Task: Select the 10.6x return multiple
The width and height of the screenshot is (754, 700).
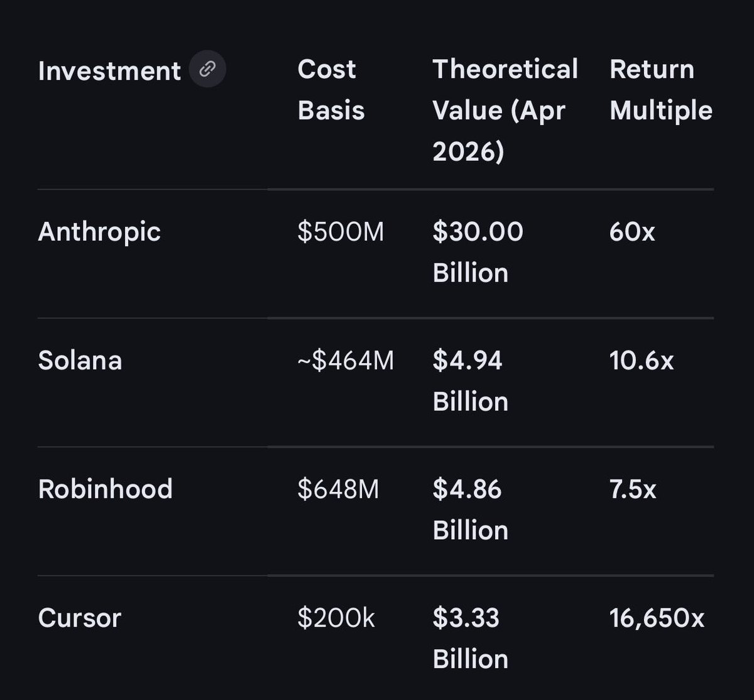Action: coord(642,361)
